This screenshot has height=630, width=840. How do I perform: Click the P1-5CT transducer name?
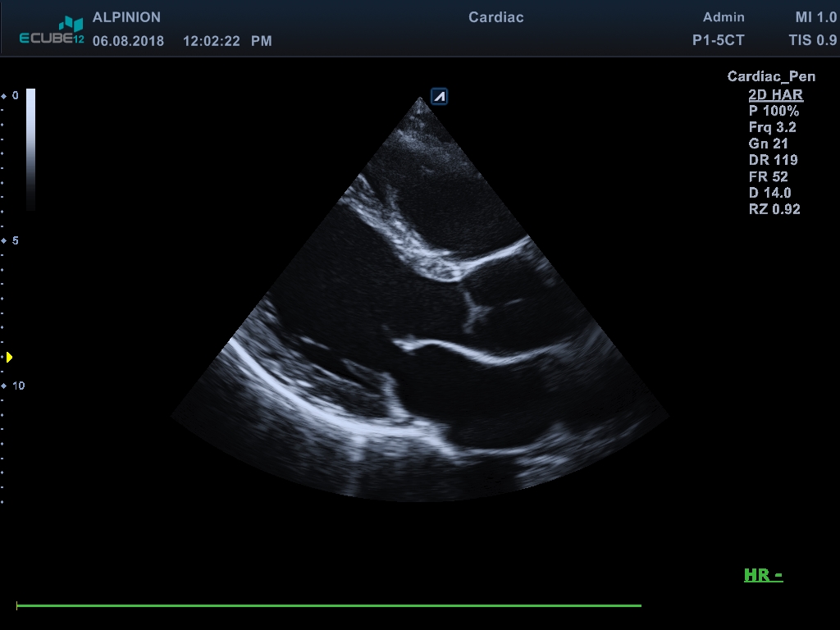(x=719, y=40)
